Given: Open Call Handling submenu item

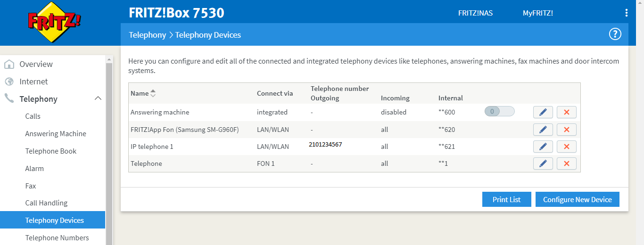Looking at the screenshot, I should point(46,203).
